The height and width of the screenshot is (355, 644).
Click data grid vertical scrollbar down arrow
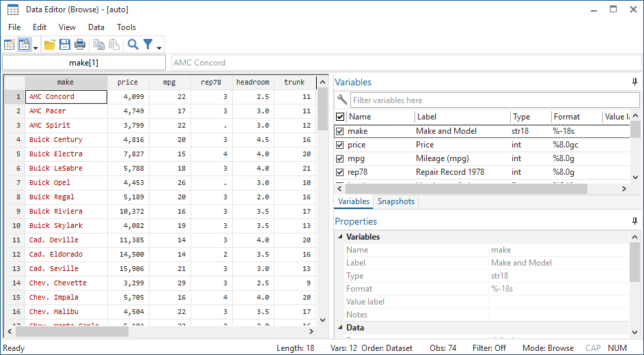pyautogui.click(x=322, y=319)
